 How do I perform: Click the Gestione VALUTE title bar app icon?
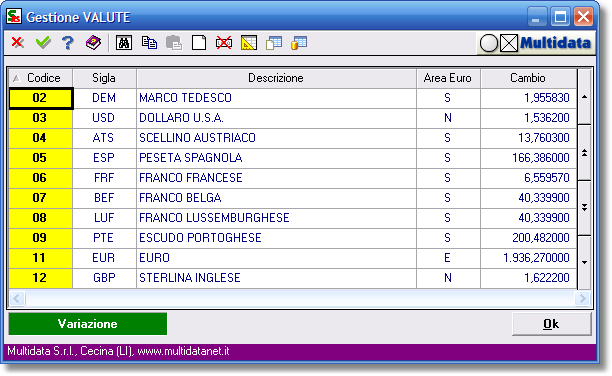14,17
